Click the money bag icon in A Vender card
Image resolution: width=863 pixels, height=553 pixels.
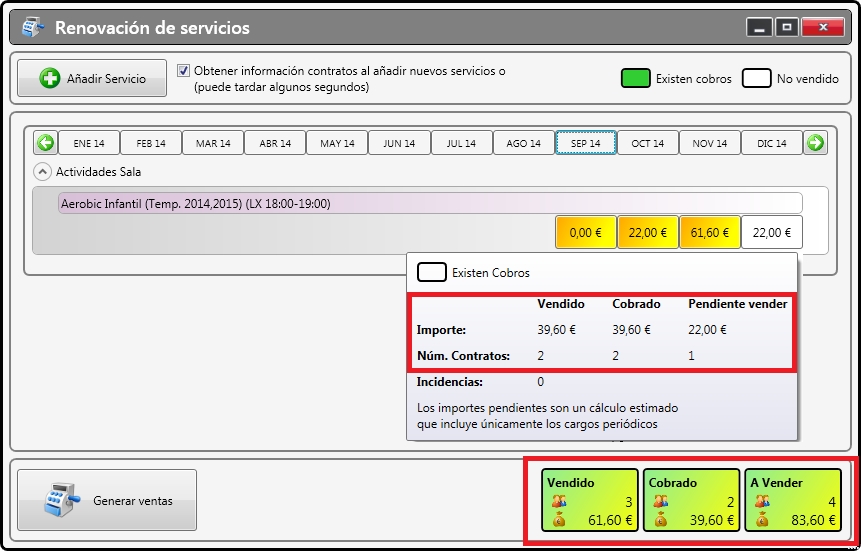click(762, 519)
